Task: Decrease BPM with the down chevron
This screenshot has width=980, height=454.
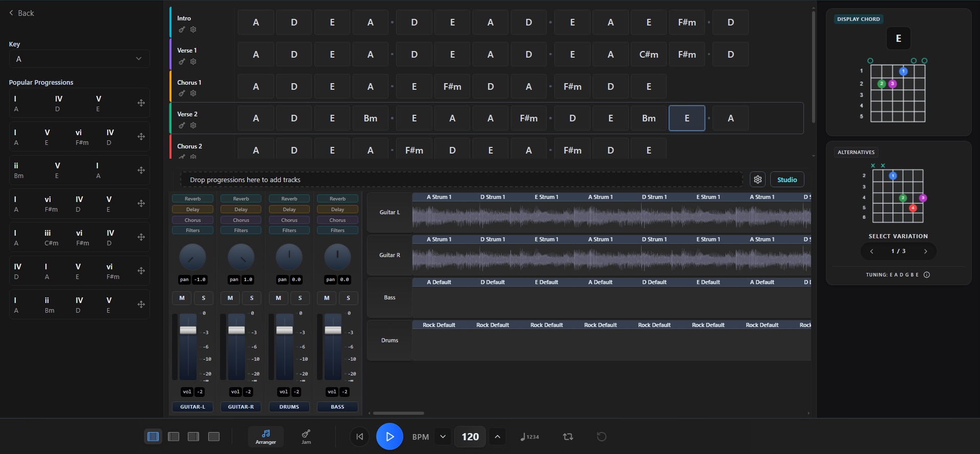Action: coord(443,437)
